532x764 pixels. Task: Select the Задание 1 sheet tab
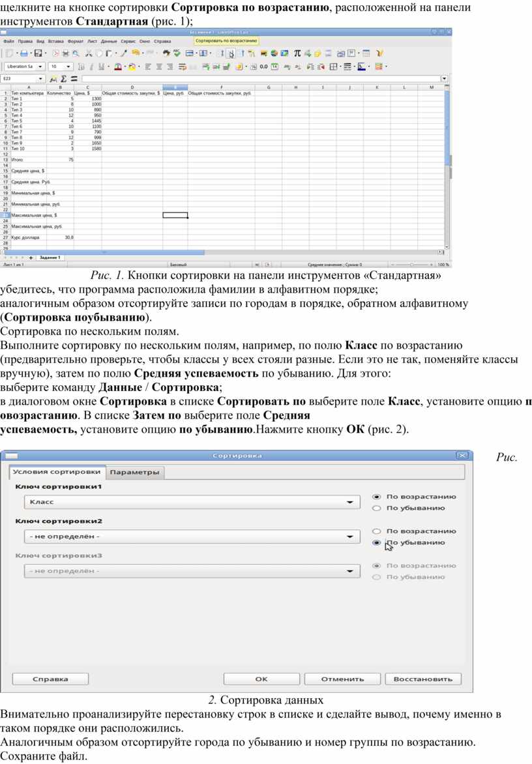point(50,257)
